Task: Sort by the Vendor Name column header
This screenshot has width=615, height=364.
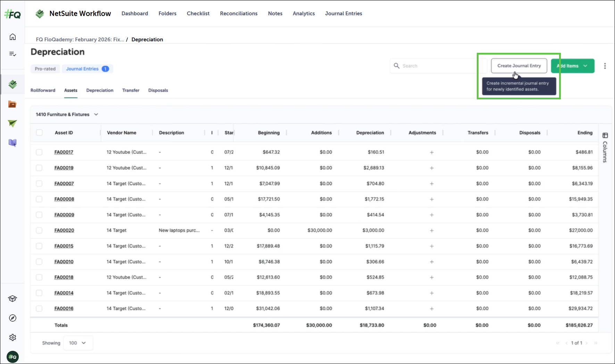Action: click(x=122, y=133)
